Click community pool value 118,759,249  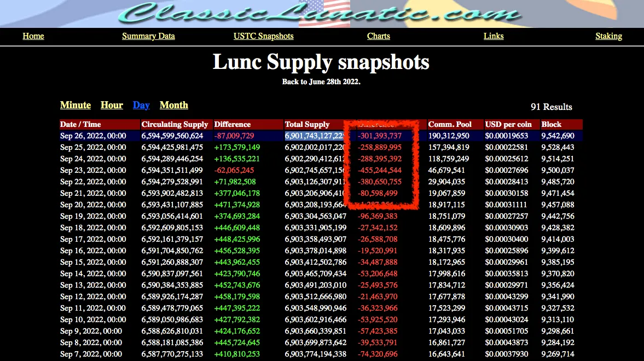449,159
